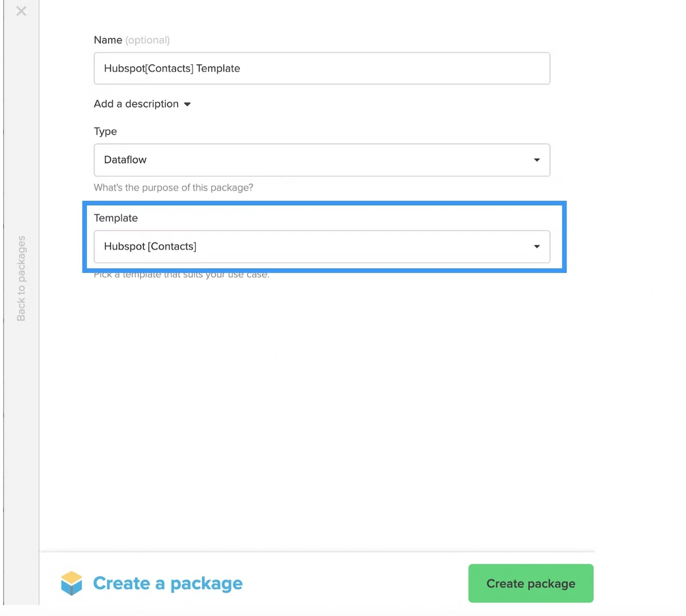Screen dimensions: 686x616
Task: Click the Type field's down-arrow icon
Action: pos(537,160)
